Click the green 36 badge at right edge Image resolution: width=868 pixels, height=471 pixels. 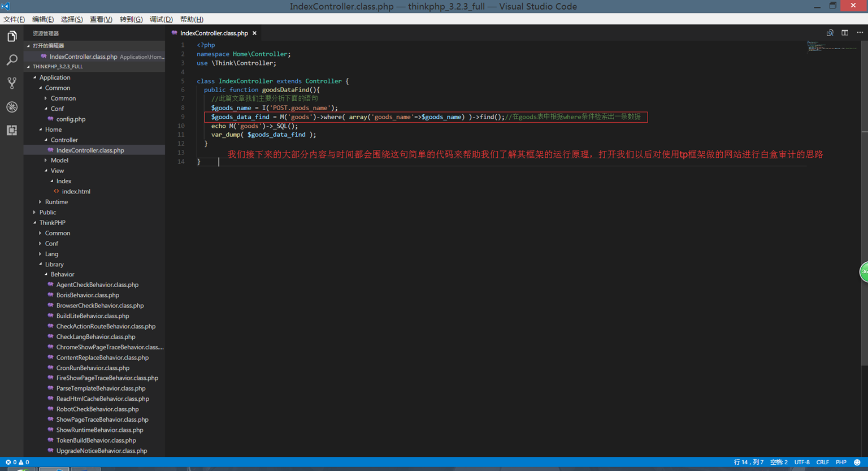(x=864, y=272)
